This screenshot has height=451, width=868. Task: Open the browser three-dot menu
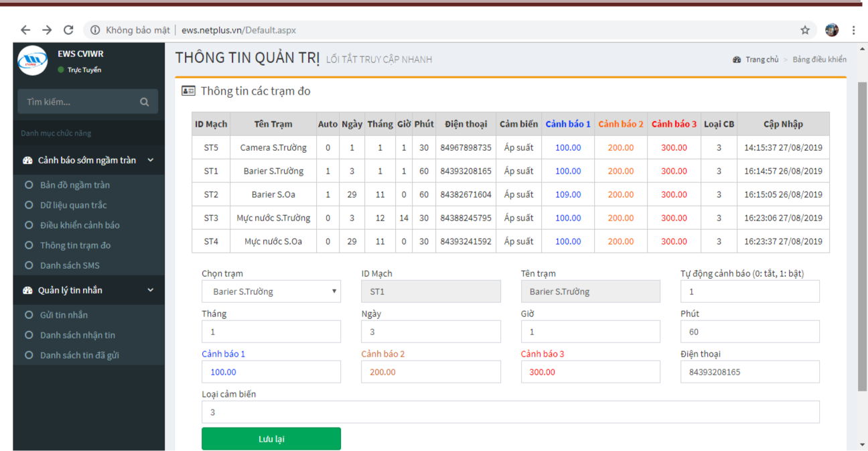coord(854,30)
